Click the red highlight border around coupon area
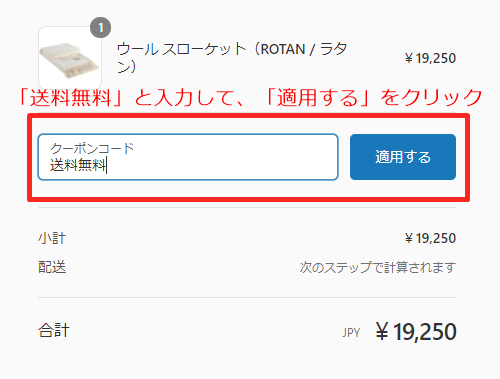500x379 pixels. [248, 115]
